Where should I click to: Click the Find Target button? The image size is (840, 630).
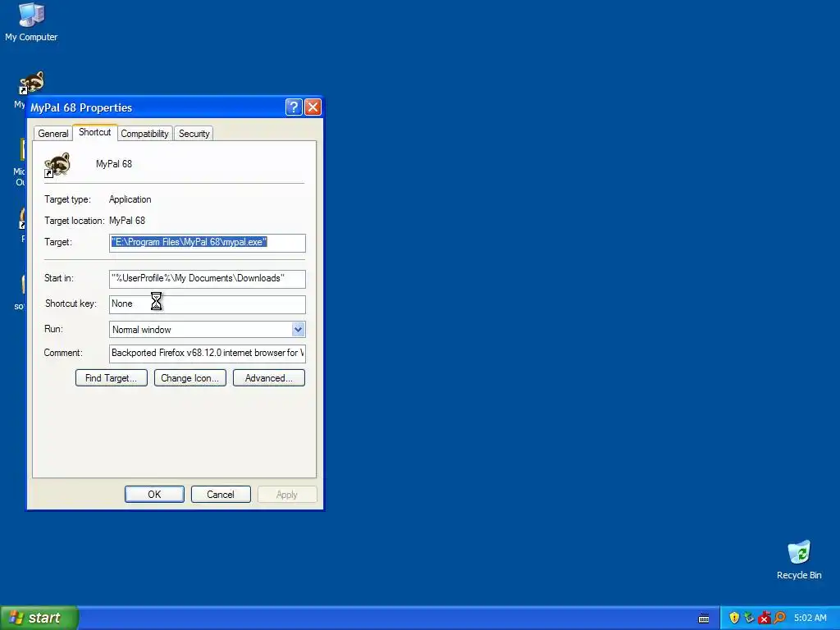point(112,377)
